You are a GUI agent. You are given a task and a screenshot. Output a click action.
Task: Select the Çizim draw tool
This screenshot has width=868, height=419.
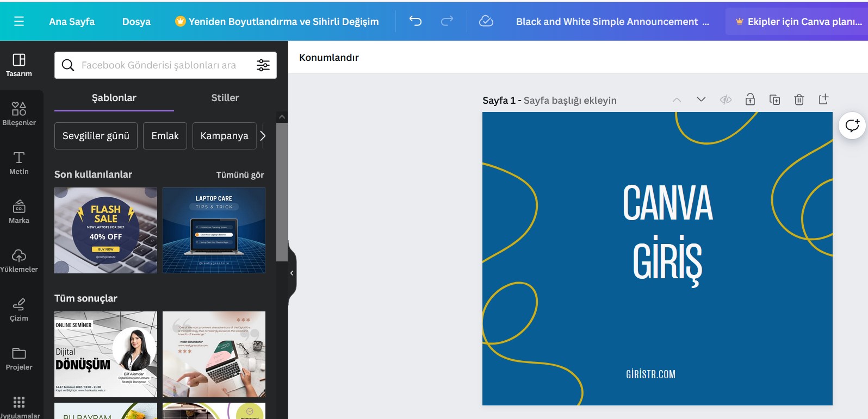19,309
